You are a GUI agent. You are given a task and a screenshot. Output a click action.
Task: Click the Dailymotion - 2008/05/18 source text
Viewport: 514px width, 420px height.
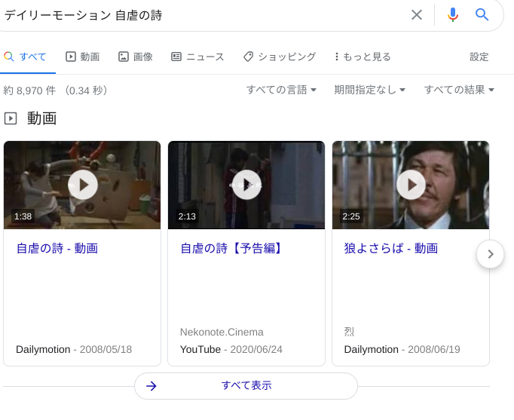click(74, 350)
